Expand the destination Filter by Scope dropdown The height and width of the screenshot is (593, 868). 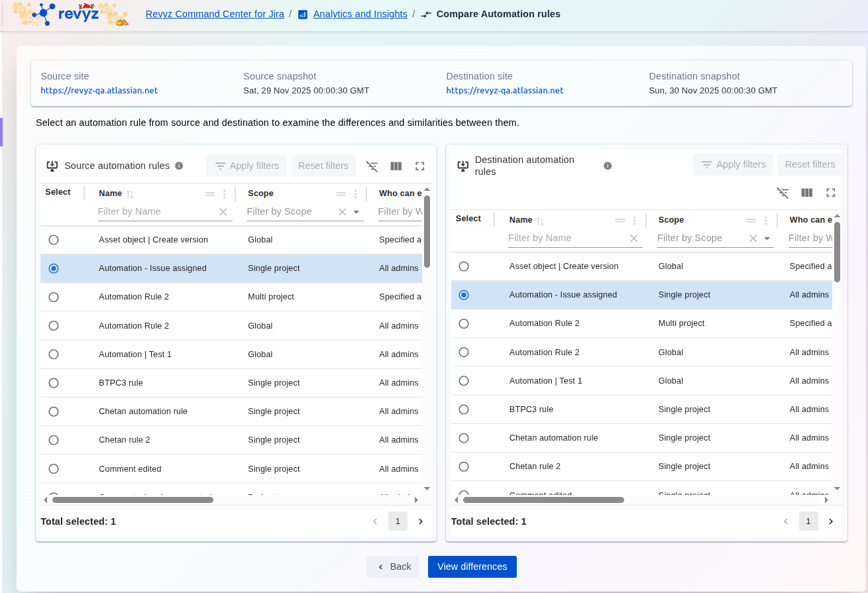point(767,239)
